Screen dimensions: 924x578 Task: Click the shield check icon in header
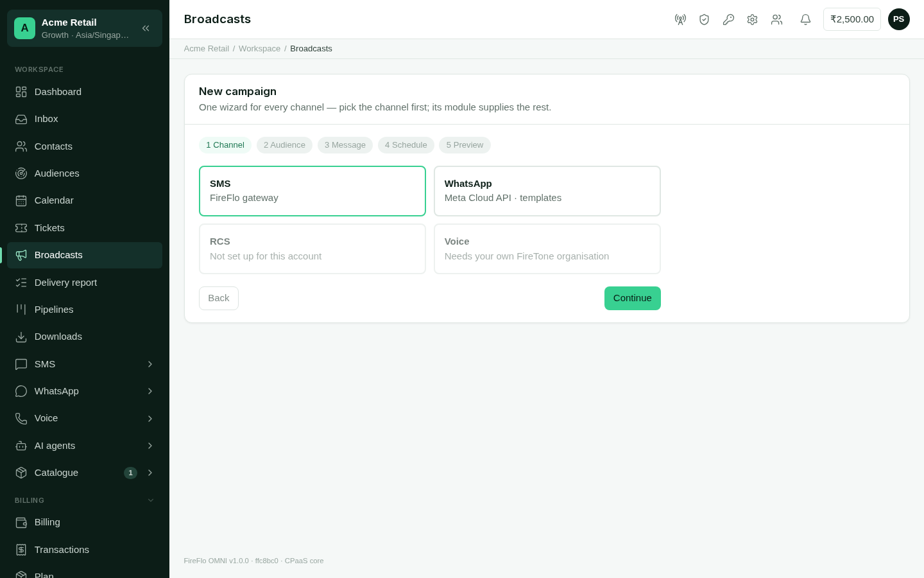[704, 19]
